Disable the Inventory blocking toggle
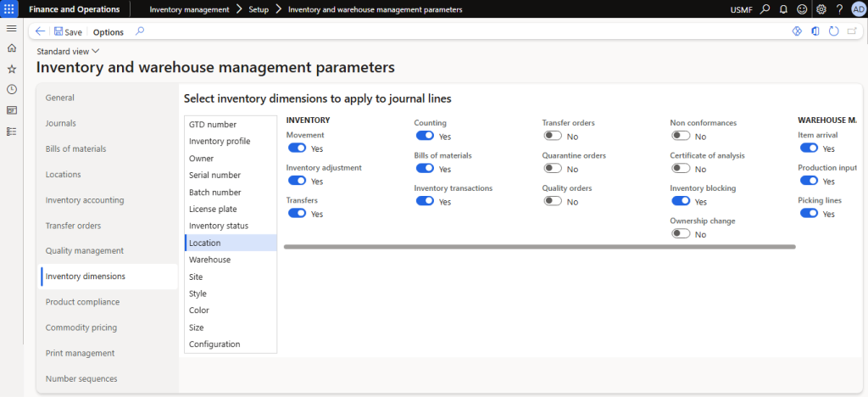The height and width of the screenshot is (397, 868). pos(681,201)
